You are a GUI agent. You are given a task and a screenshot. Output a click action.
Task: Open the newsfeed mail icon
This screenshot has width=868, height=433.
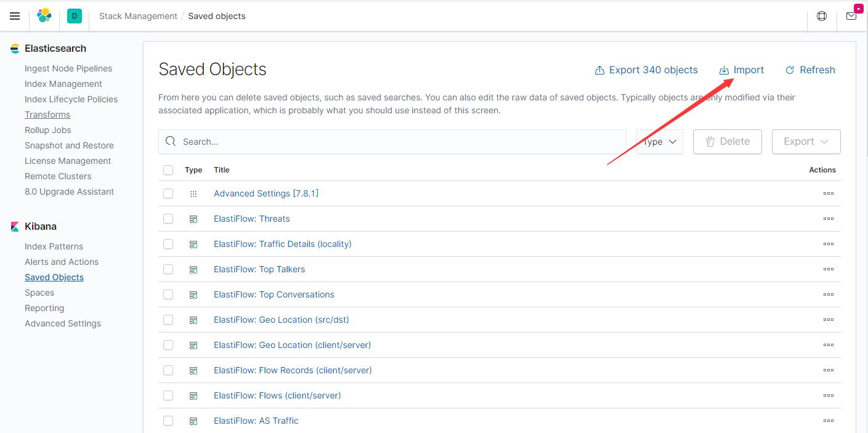pos(851,16)
